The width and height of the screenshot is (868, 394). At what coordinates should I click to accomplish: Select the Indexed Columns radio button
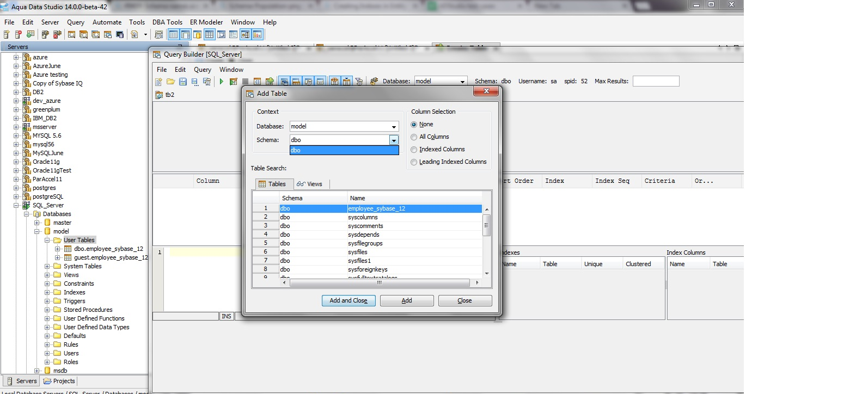(414, 150)
